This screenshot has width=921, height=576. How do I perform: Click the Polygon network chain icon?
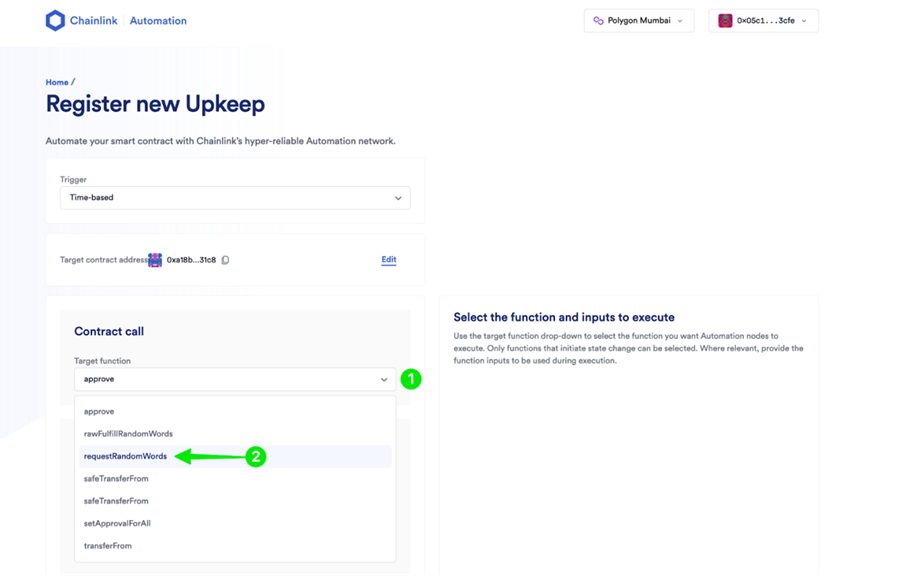[x=598, y=21]
